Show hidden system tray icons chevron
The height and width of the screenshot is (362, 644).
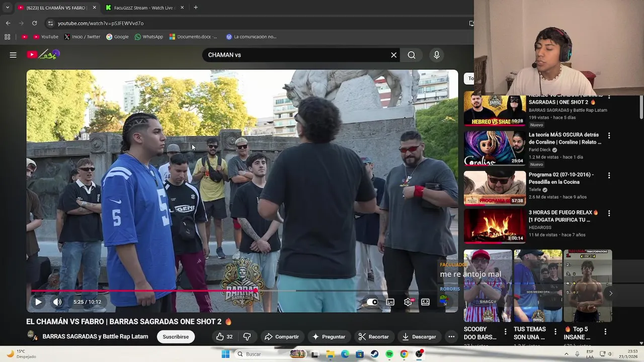coord(567,354)
